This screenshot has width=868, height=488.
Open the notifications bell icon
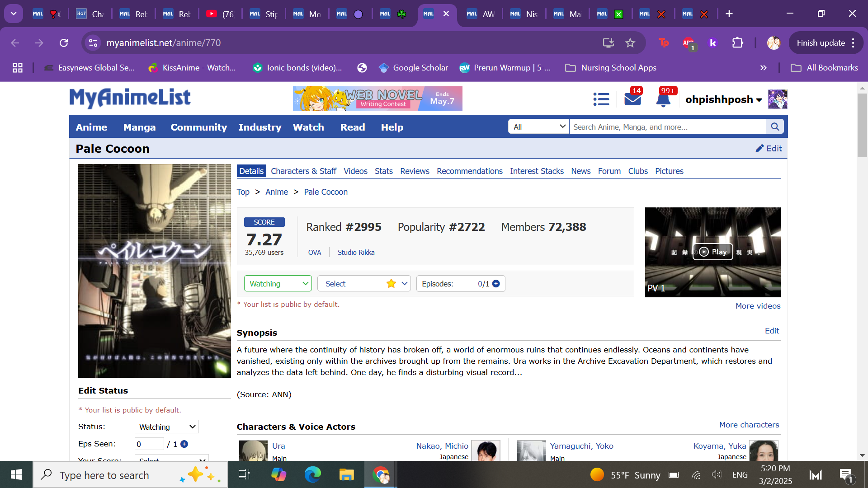(663, 100)
